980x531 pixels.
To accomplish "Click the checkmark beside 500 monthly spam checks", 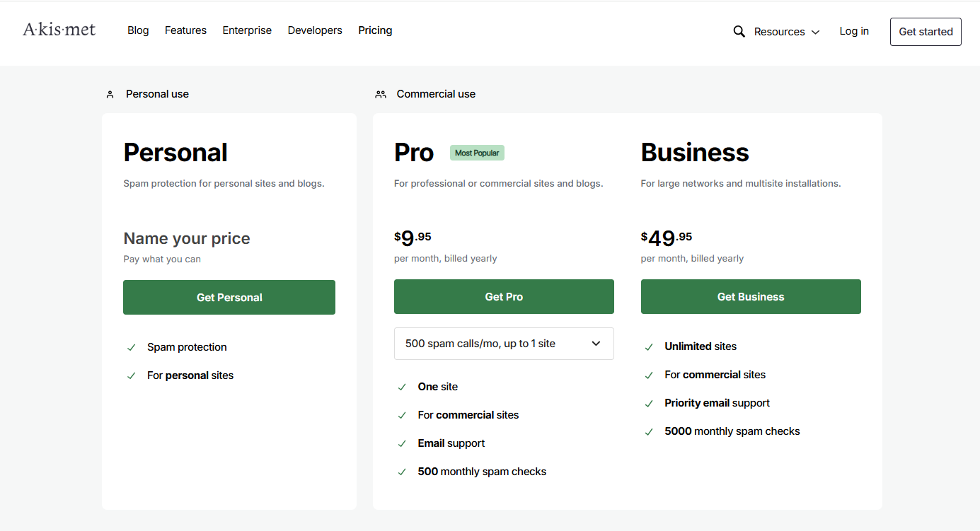I will click(x=402, y=472).
